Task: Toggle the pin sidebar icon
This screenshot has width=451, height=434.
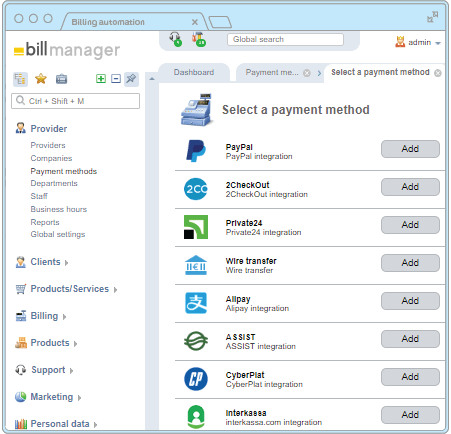Action: pos(131,79)
